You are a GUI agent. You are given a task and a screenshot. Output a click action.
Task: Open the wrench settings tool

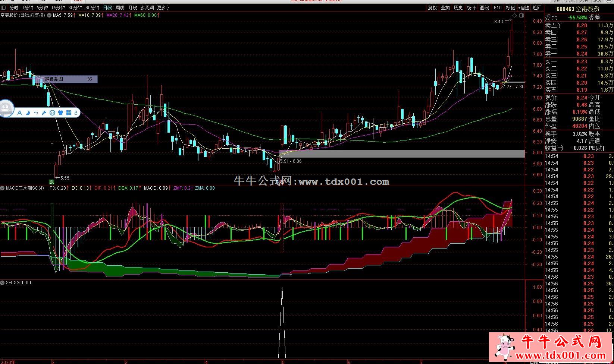point(44,113)
